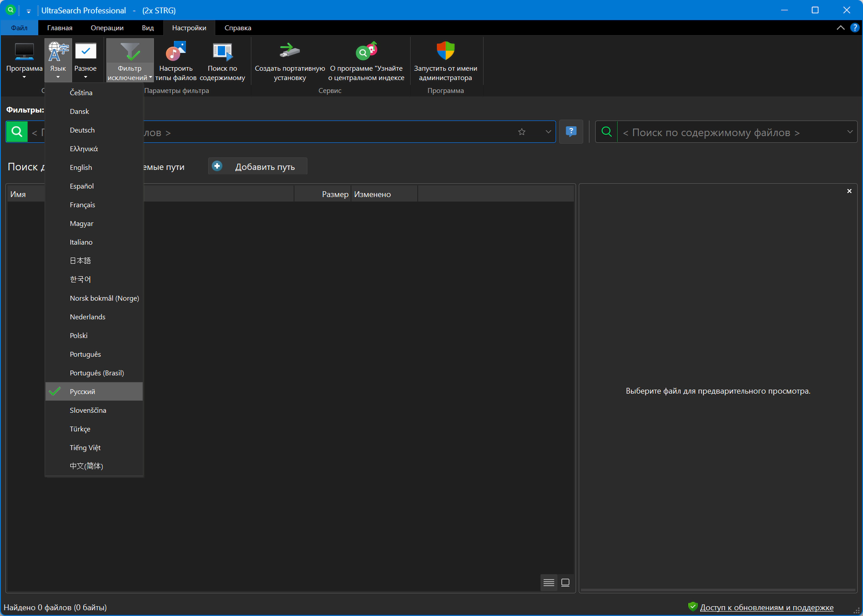Image resolution: width=863 pixels, height=616 pixels.
Task: Switch to details list view toggle
Action: tap(549, 583)
